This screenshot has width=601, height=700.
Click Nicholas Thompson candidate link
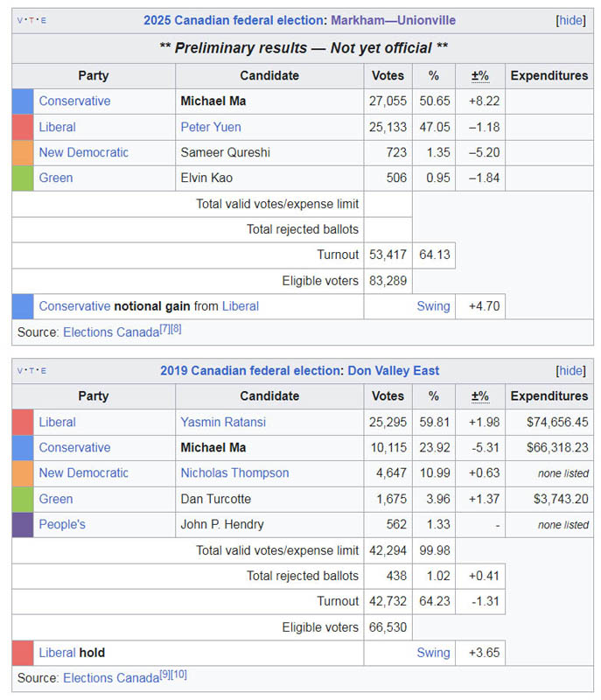[x=234, y=472]
